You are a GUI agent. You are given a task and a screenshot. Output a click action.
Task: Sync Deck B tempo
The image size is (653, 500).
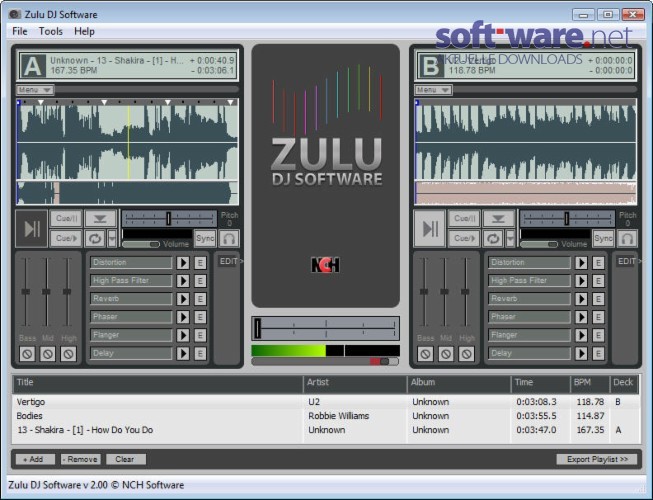click(x=603, y=239)
